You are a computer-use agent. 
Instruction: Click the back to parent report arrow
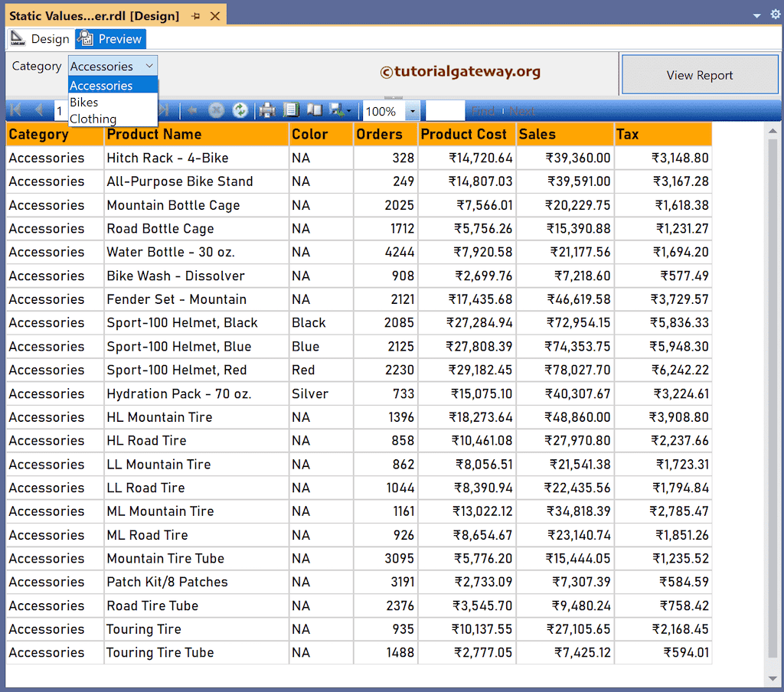click(x=192, y=109)
